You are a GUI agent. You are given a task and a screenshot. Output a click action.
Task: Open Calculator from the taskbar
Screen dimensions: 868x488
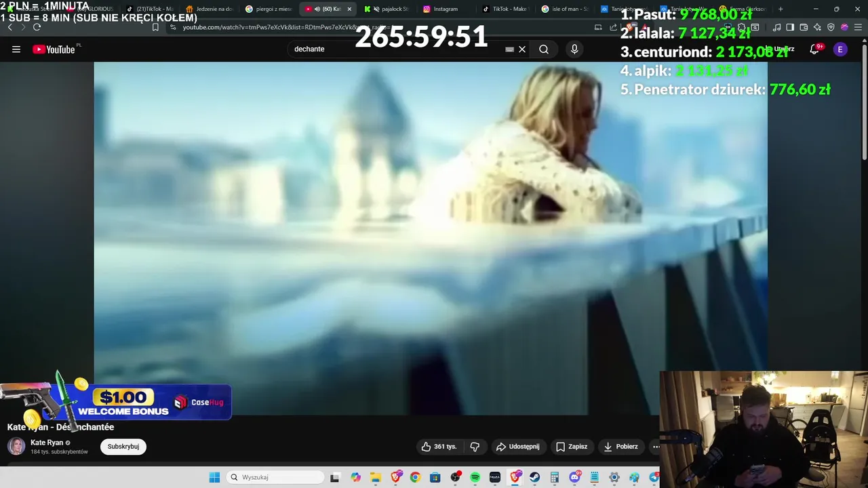pos(555,478)
